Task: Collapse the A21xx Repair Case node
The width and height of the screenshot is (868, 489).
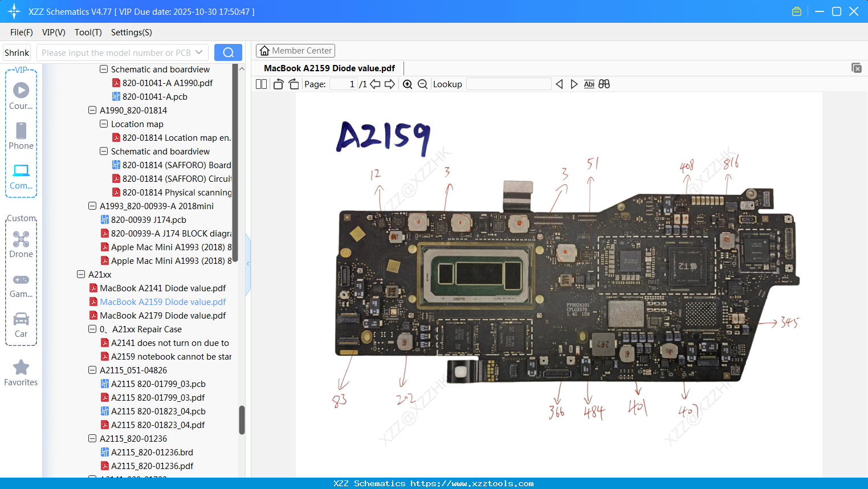Action: click(x=92, y=329)
